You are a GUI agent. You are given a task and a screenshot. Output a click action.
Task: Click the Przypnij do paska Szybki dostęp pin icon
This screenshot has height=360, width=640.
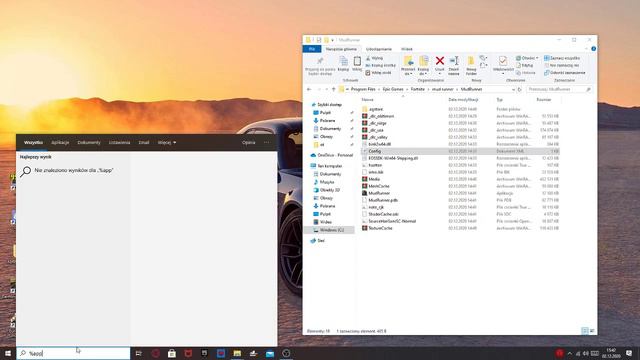coord(320,61)
